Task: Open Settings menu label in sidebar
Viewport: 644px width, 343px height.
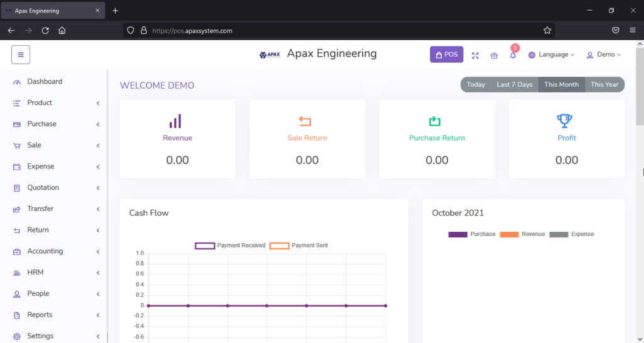Action: click(40, 336)
